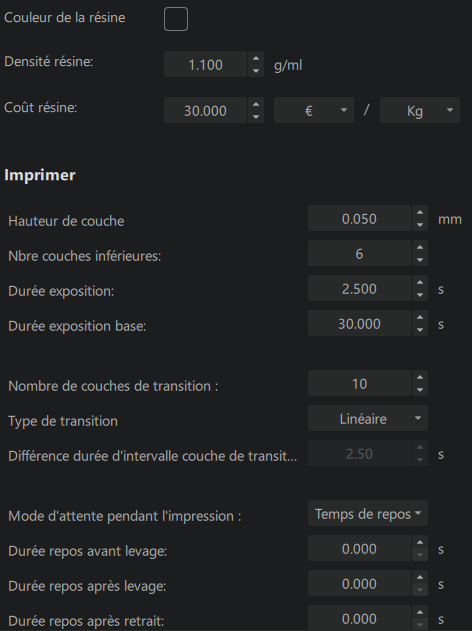Decrease Hauteur de couche with down arrow
472x631 pixels.
coord(420,225)
